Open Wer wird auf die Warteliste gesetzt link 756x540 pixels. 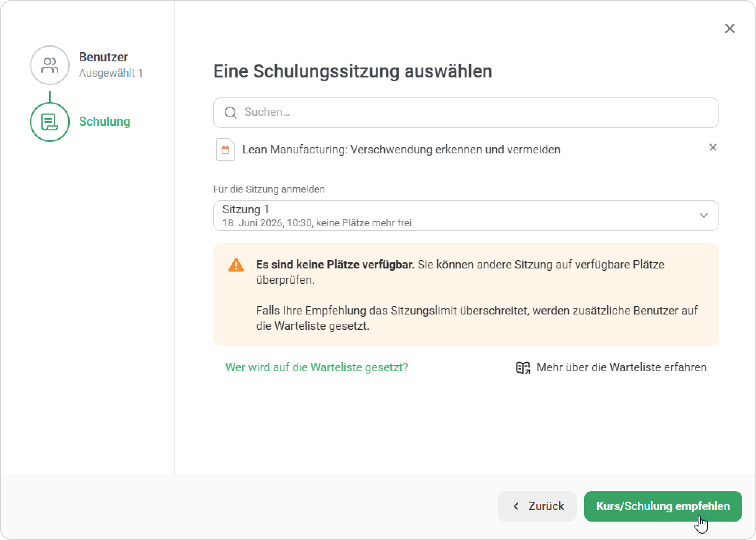[x=317, y=367]
